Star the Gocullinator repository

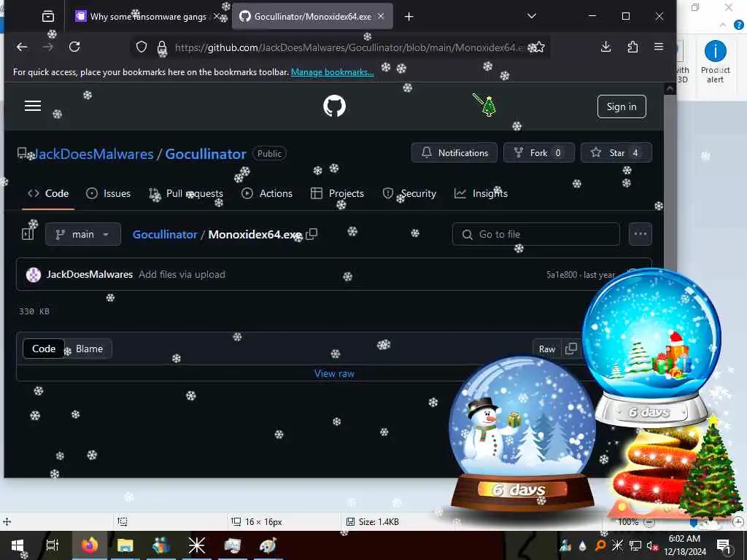(x=616, y=153)
